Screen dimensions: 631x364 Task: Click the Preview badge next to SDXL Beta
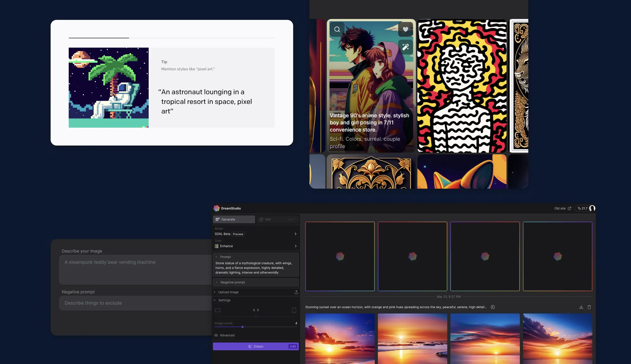point(238,234)
